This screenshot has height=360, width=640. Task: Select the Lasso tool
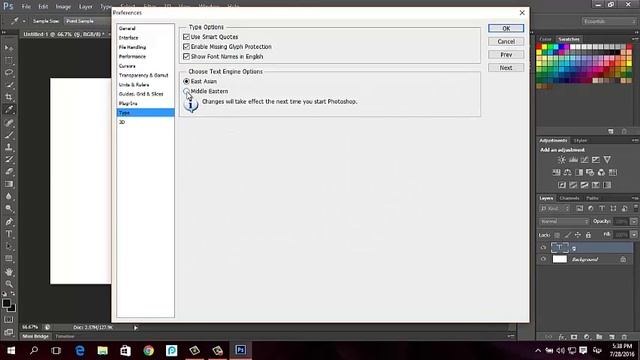tap(9, 73)
